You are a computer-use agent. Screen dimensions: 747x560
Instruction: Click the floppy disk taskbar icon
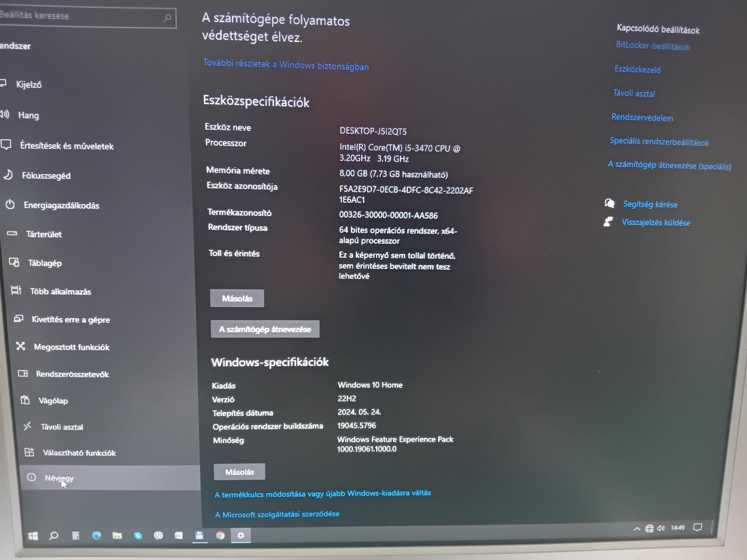[x=199, y=535]
